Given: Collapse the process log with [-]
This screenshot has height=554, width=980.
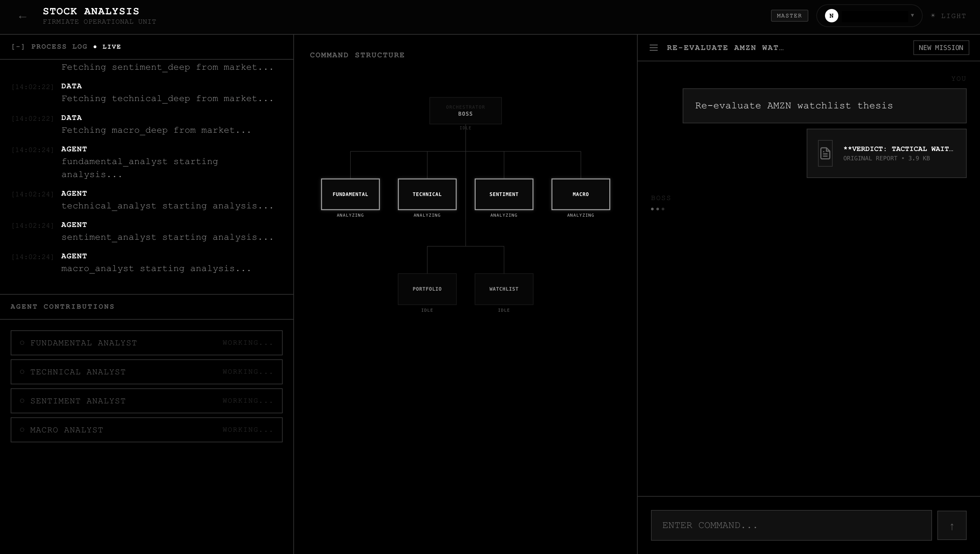Looking at the screenshot, I should [x=18, y=46].
